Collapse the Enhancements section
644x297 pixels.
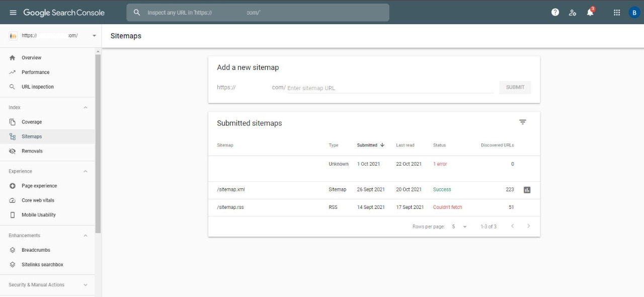tap(85, 236)
